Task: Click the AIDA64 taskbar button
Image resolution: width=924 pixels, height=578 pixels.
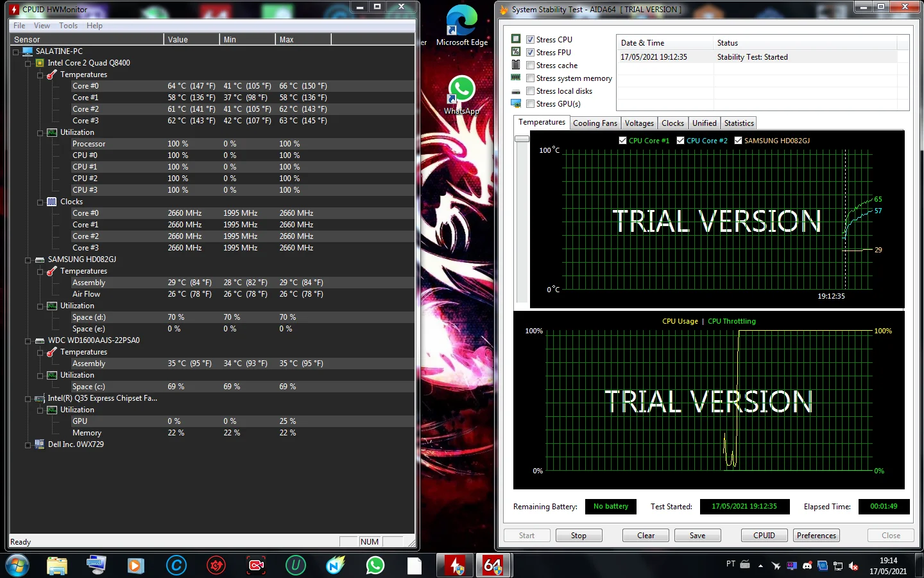Action: [x=493, y=565]
